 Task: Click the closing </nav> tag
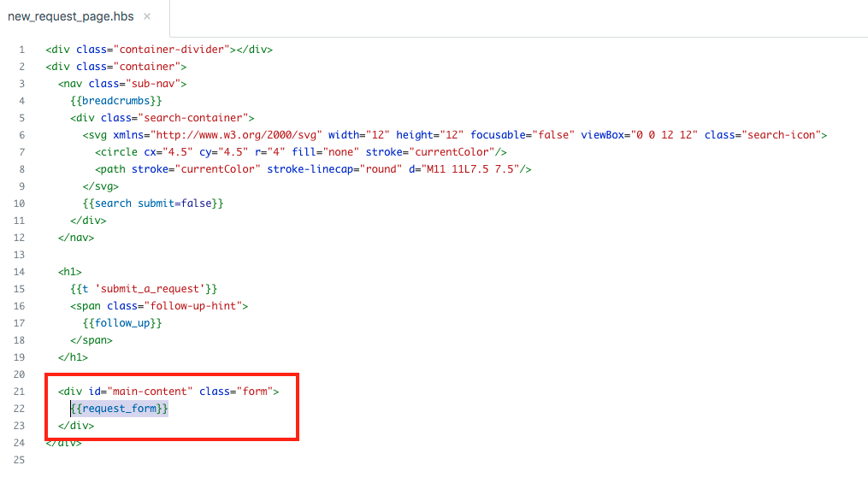(76, 238)
